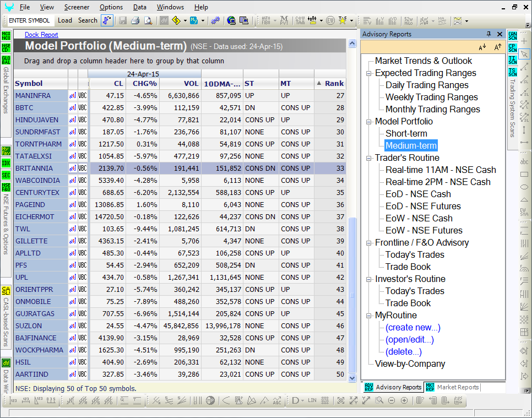Click the (open/edit...) link under MyRoutine
Viewport: 532px width, 418px height.
click(x=410, y=340)
